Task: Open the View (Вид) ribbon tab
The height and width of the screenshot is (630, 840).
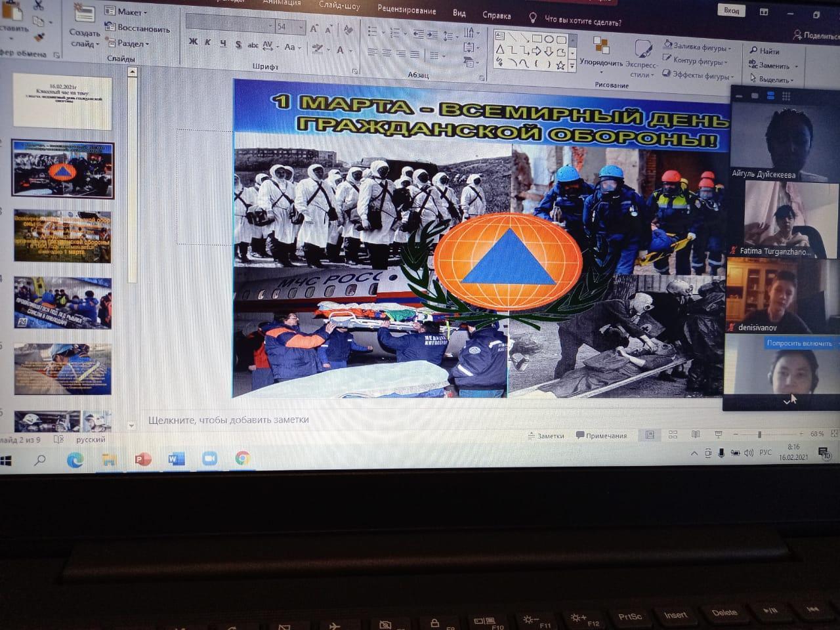Action: coord(459,13)
